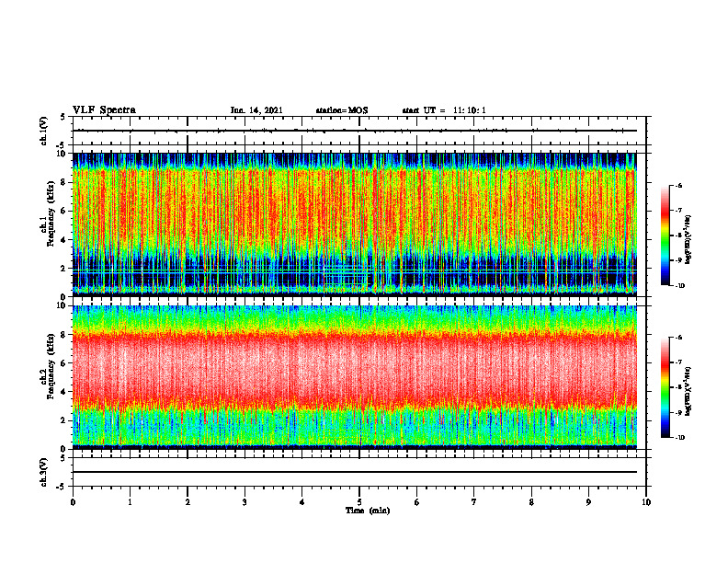
Task: Click time axis tick label "2"
Action: pyautogui.click(x=188, y=502)
